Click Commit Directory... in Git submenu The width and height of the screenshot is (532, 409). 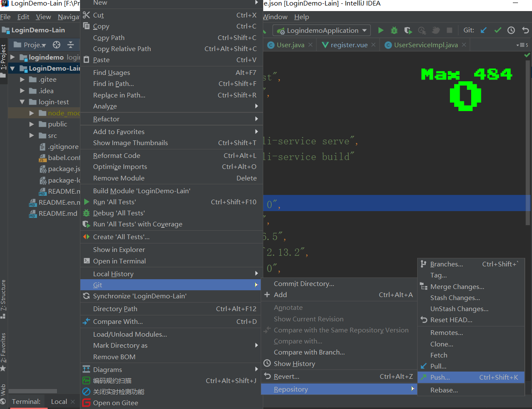[339, 283]
